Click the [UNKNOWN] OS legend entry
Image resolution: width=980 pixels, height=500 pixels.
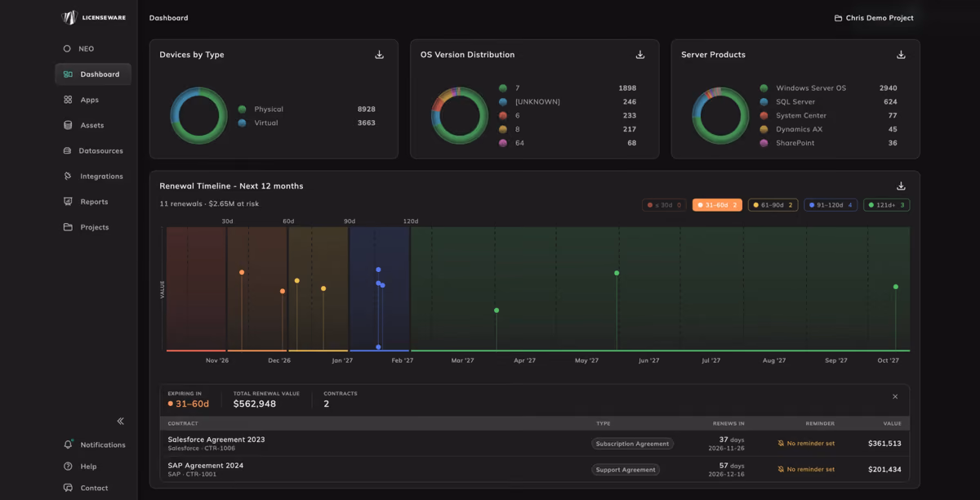tap(568, 102)
